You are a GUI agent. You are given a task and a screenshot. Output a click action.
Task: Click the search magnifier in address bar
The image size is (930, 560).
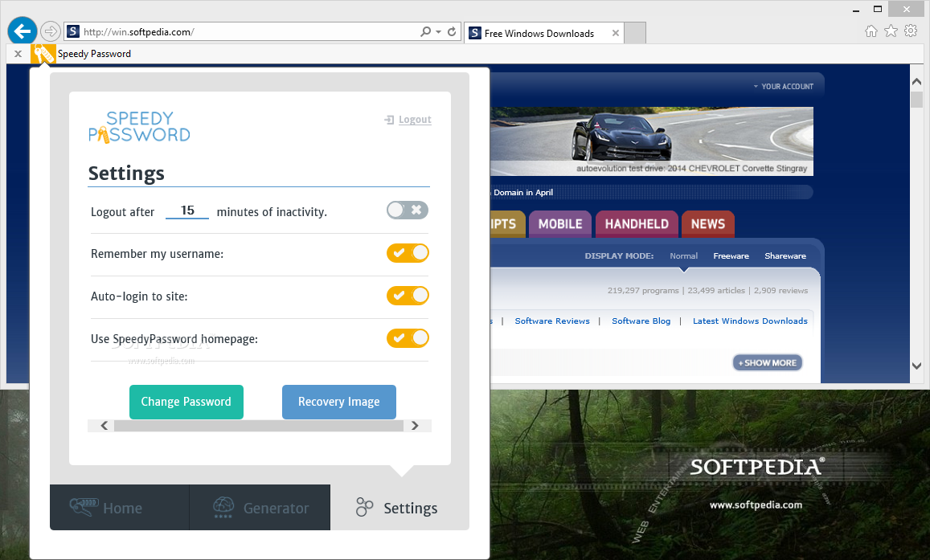pyautogui.click(x=425, y=31)
